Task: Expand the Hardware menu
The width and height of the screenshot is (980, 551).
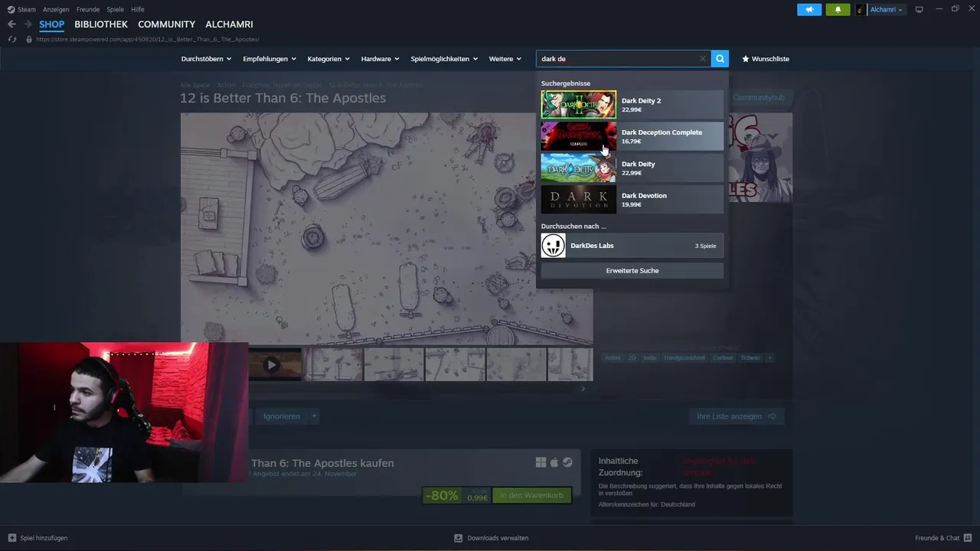Action: click(x=380, y=59)
